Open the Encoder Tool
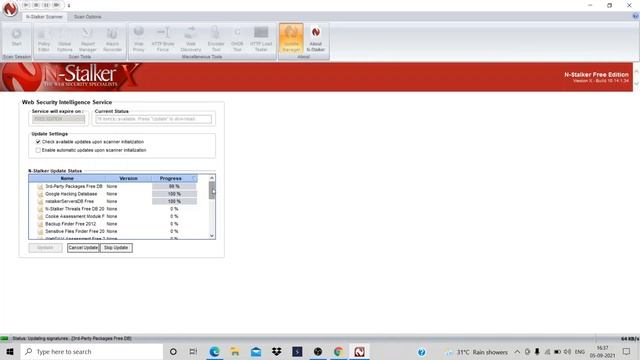Image resolution: width=640 pixels, height=360 pixels. [216, 40]
